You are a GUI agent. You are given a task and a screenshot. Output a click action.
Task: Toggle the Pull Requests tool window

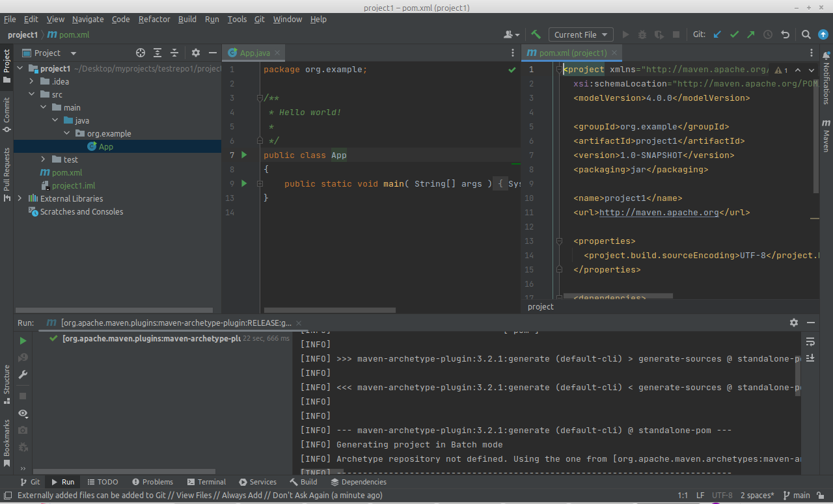click(x=7, y=174)
